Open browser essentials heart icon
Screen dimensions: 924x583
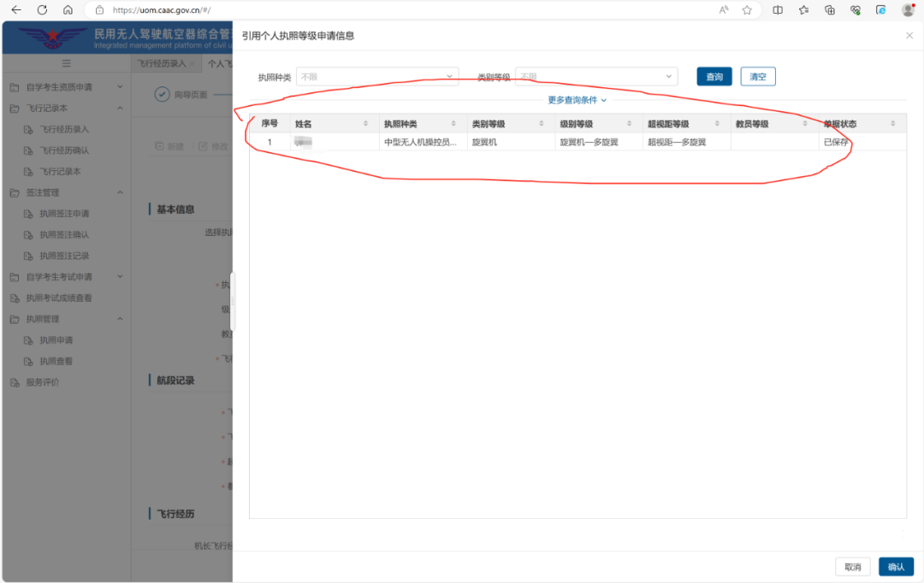click(x=855, y=9)
